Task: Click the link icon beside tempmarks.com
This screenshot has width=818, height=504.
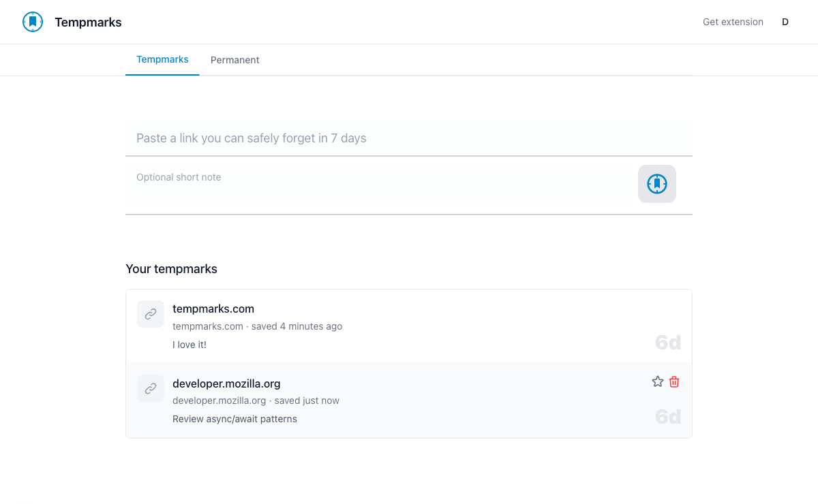Action: click(151, 314)
